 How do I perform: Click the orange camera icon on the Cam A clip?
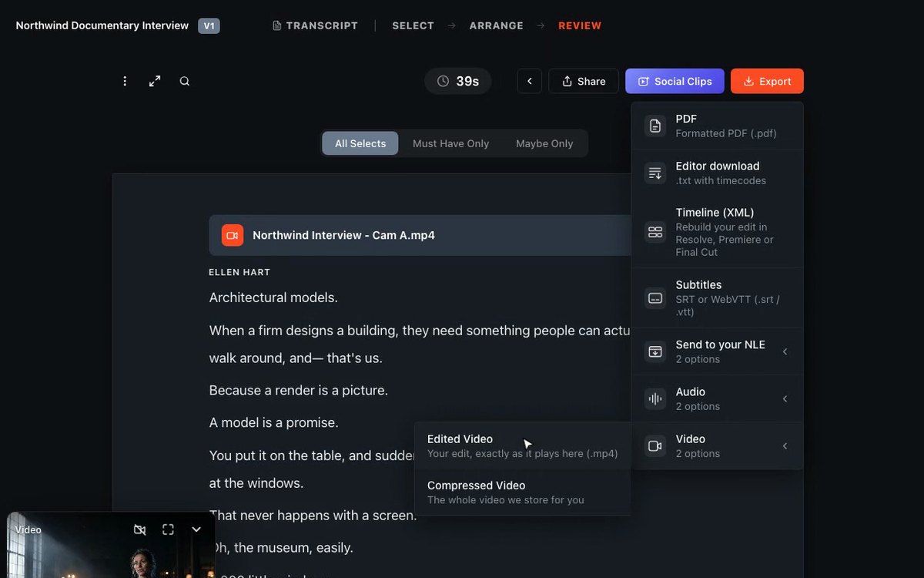(233, 235)
